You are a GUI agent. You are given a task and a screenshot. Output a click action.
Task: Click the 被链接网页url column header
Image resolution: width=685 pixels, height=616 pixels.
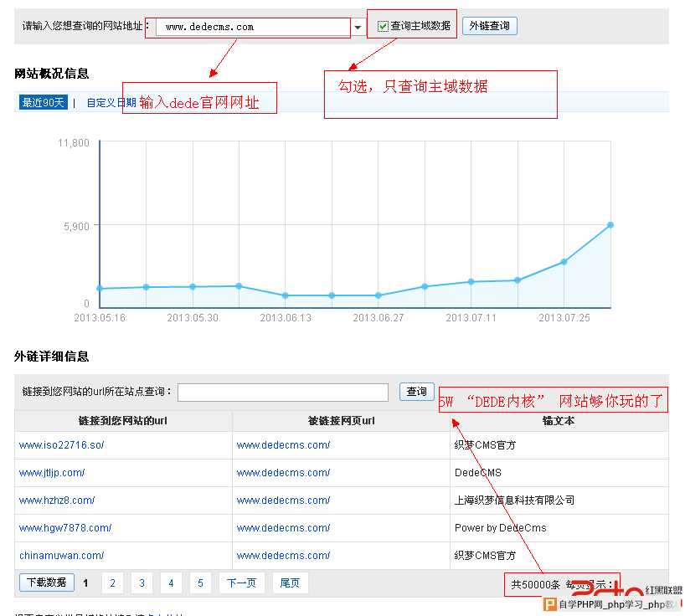(x=341, y=421)
